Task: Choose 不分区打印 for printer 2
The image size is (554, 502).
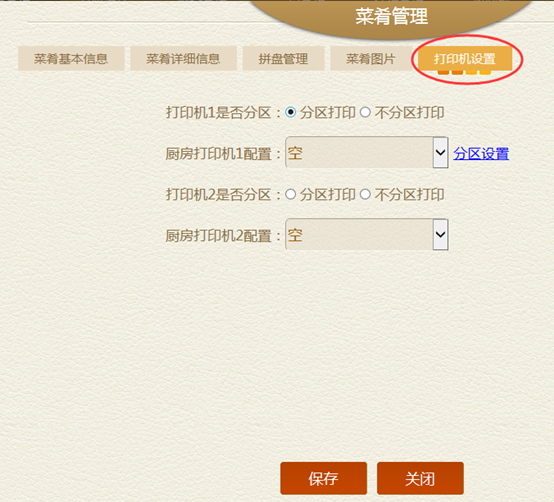Action: pyautogui.click(x=365, y=194)
